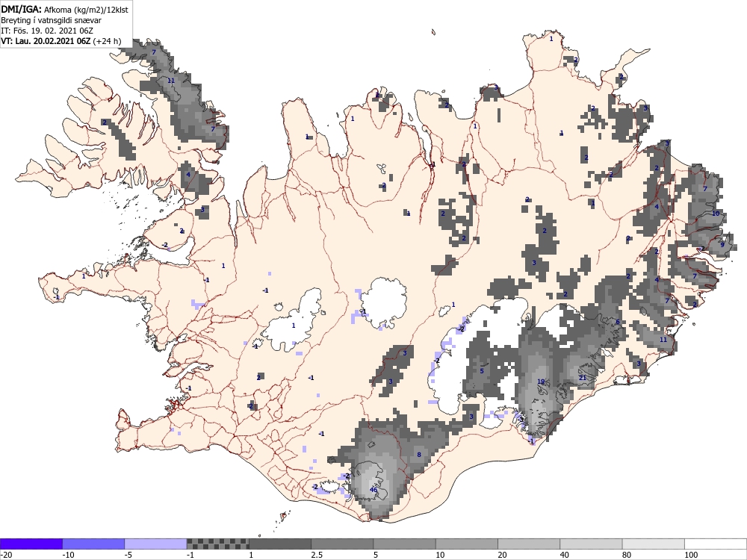Click the '100' legend scale label

[691, 555]
